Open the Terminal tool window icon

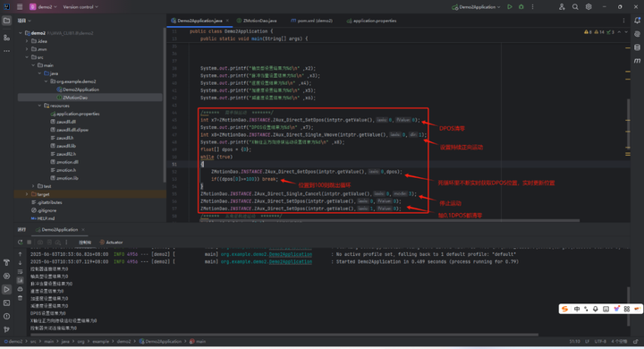[6, 303]
